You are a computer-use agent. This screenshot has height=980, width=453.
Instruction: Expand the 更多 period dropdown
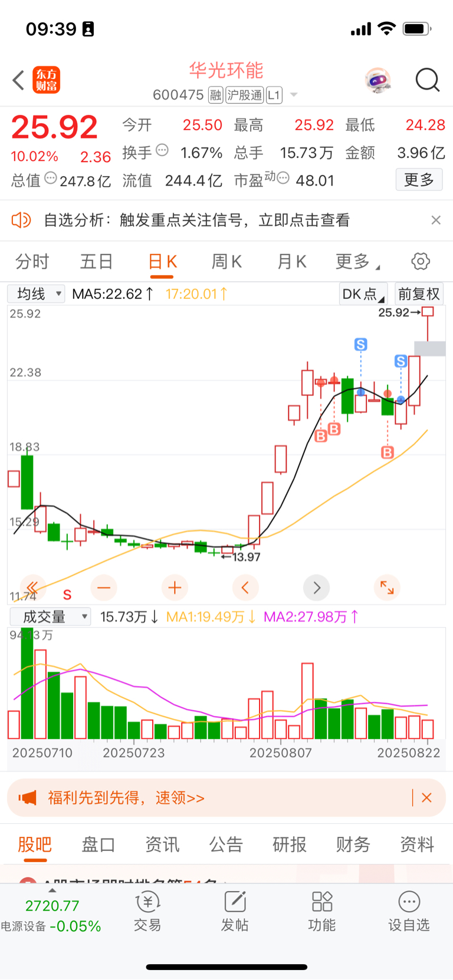357,261
